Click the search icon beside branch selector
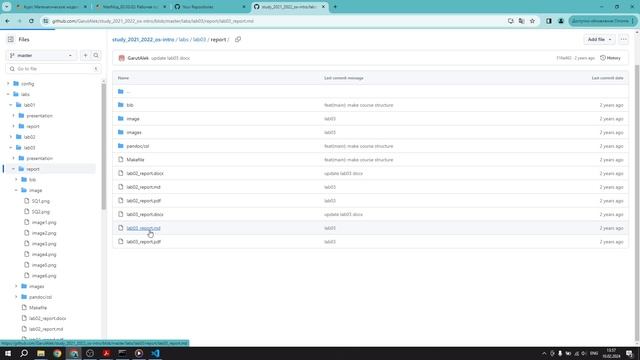This screenshot has height=360, width=640. (96, 55)
